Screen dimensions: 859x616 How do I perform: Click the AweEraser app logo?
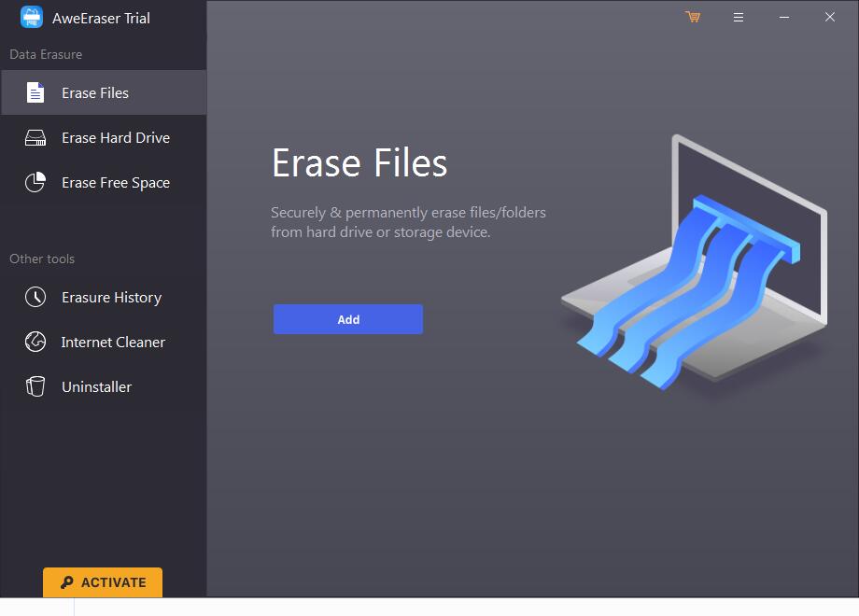(31, 17)
